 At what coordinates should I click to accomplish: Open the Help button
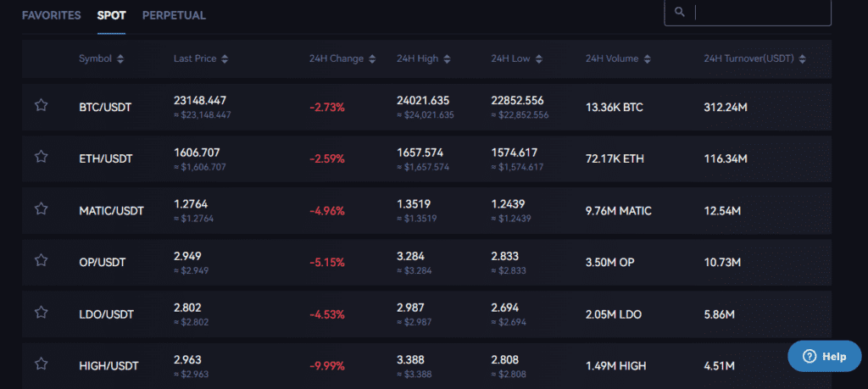(824, 356)
